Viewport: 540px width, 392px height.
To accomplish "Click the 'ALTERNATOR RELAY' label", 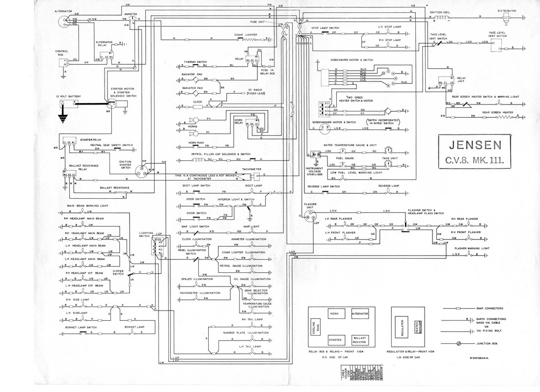I will pos(104,44).
